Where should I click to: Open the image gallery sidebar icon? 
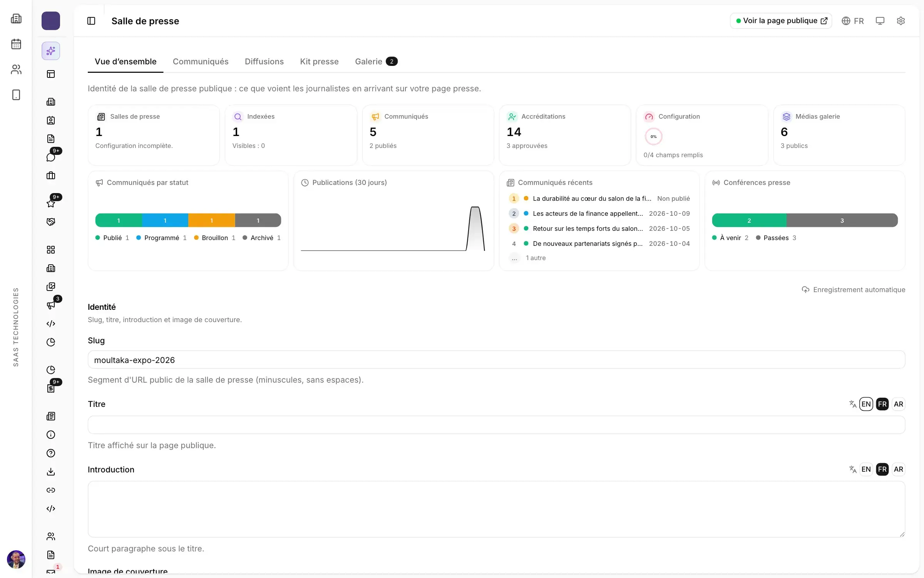51,287
